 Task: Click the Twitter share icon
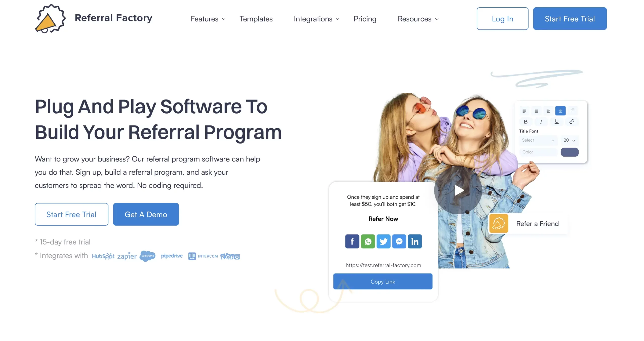point(383,241)
